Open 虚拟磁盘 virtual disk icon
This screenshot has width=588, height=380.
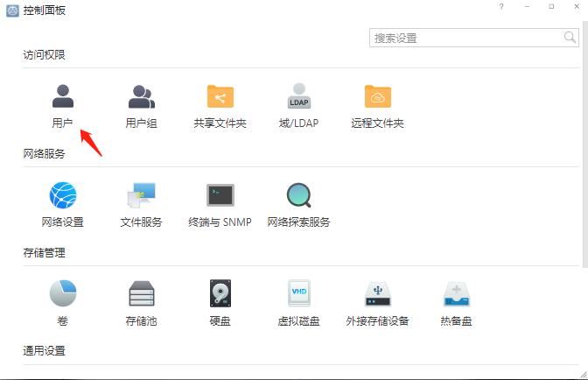click(299, 294)
